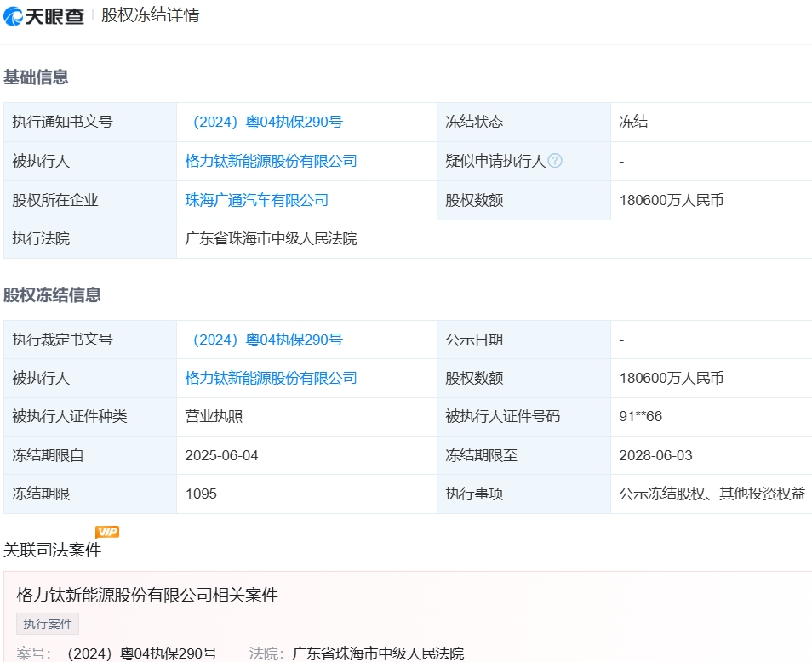The image size is (812, 662).
Task: Click the 冻结状态 label
Action: click(474, 122)
